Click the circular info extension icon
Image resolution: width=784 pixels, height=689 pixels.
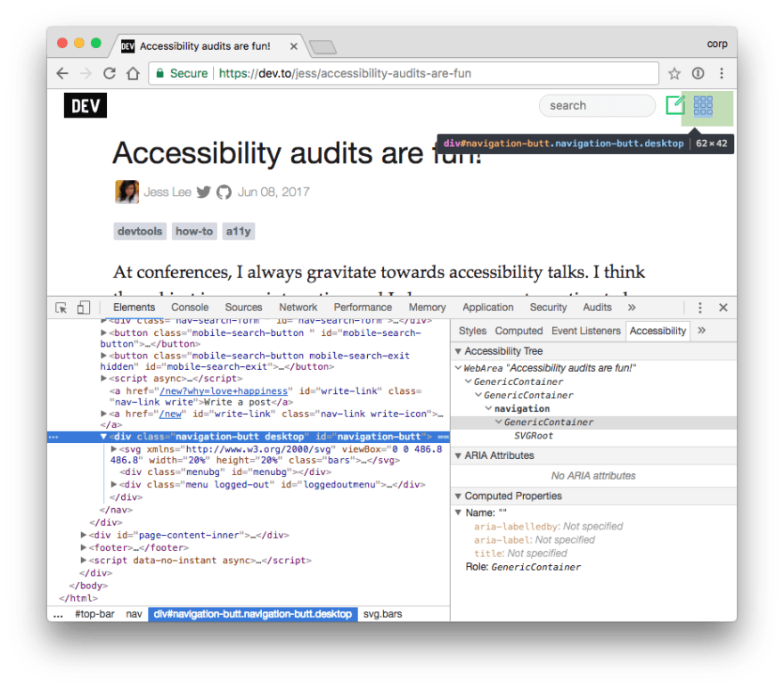coord(698,74)
